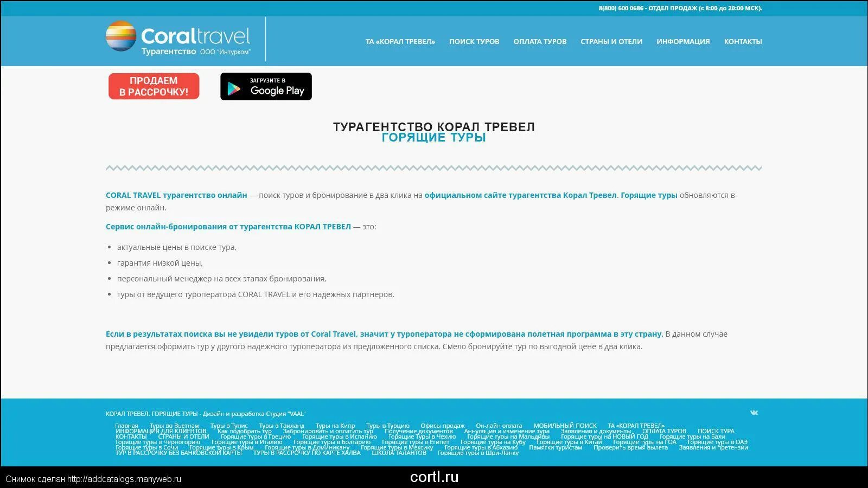The height and width of the screenshot is (488, 868).
Task: Click footer link «Горящие туры в Болгарию»
Action: click(332, 442)
